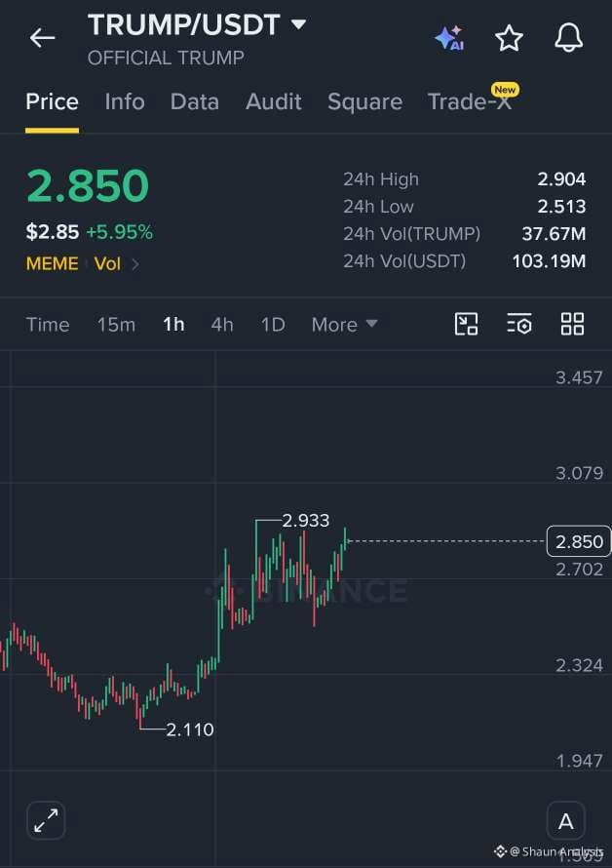Click the 3.457 price axis label
This screenshot has width=612, height=868.
point(579,377)
